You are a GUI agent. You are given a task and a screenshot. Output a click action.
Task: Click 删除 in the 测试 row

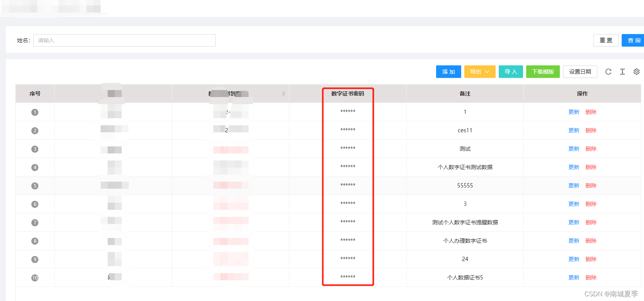(591, 149)
